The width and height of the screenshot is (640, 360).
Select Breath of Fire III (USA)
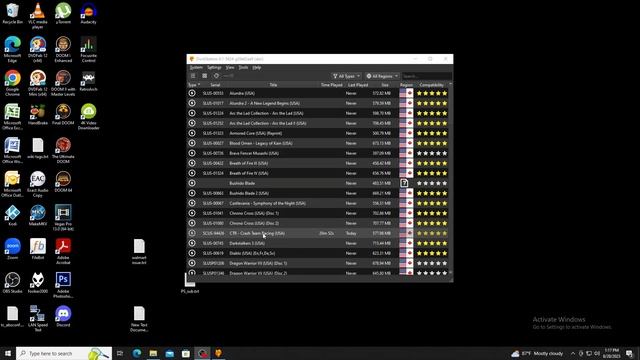click(318, 163)
